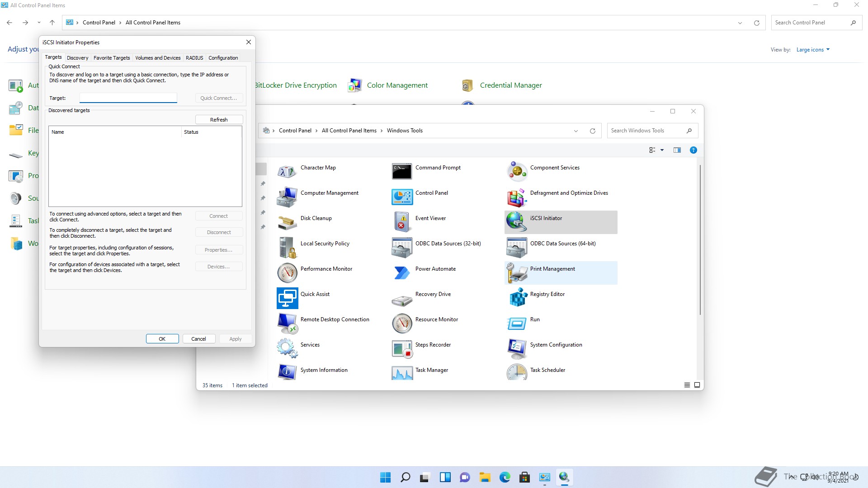Viewport: 868px width, 488px height.
Task: Open the Disk Cleanup icon
Action: coord(287,222)
